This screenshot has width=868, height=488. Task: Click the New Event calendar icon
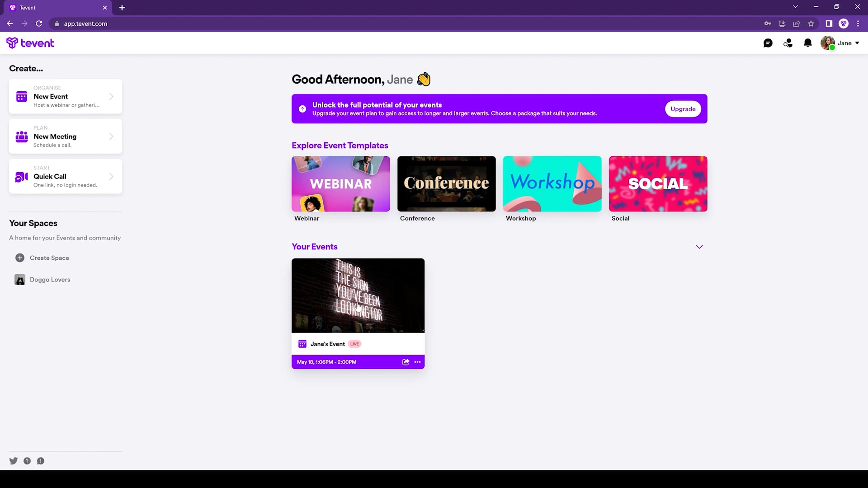tap(22, 96)
